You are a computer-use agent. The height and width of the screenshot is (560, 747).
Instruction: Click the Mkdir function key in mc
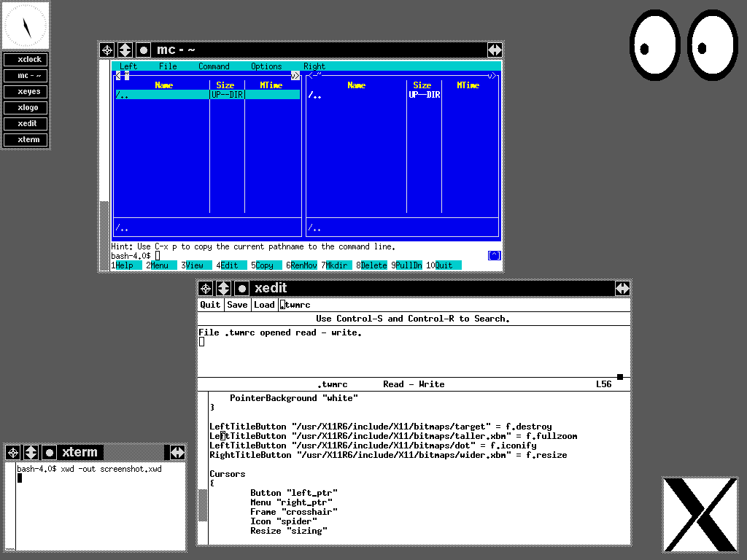coord(338,265)
